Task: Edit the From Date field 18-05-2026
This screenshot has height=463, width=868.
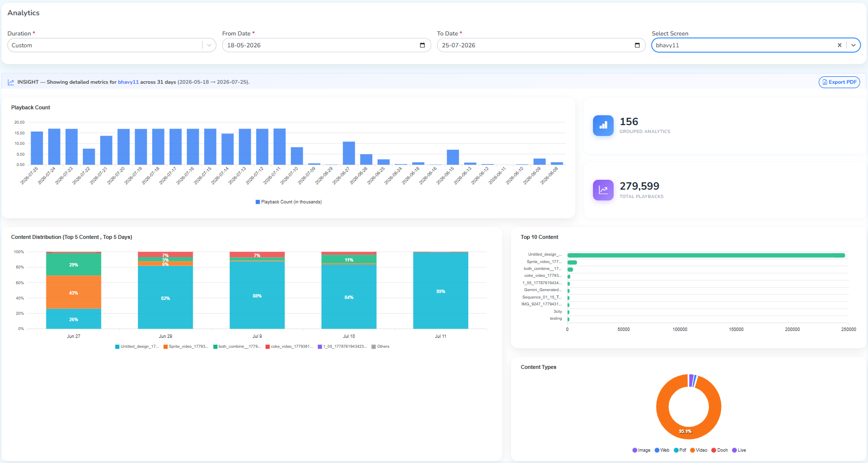Action: (x=326, y=45)
